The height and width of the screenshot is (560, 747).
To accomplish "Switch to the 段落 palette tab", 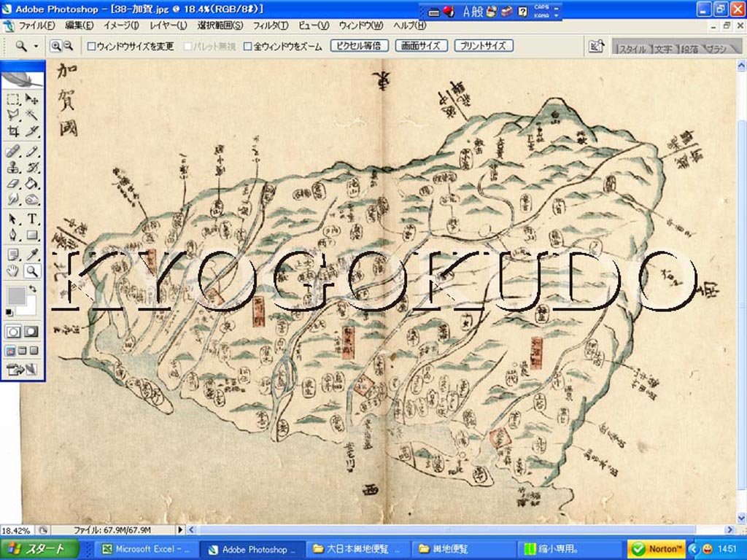I will coord(689,49).
